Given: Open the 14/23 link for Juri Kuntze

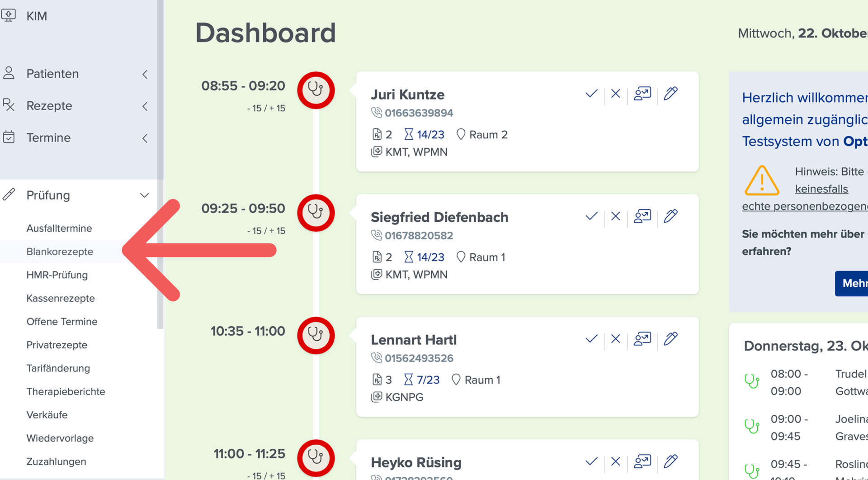Looking at the screenshot, I should tap(430, 135).
